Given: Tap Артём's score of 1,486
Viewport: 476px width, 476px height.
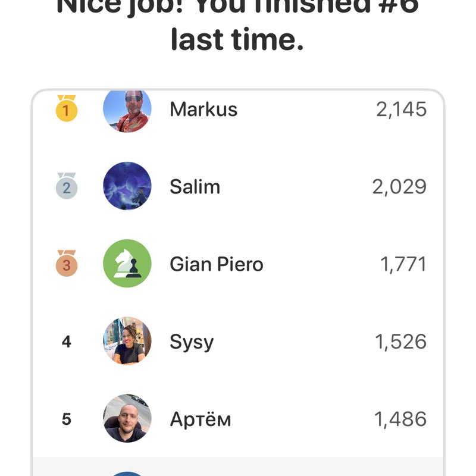Looking at the screenshot, I should (x=400, y=419).
